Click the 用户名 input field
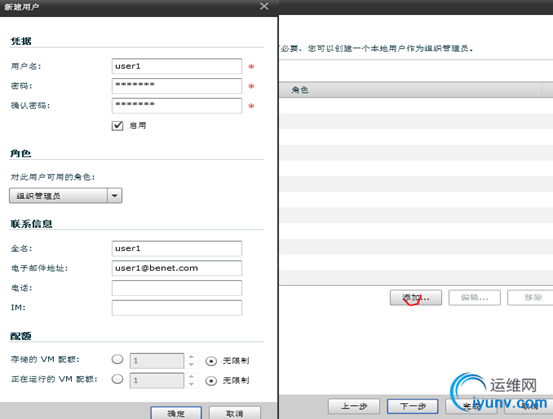Image resolution: width=553 pixels, height=419 pixels. tap(177, 66)
